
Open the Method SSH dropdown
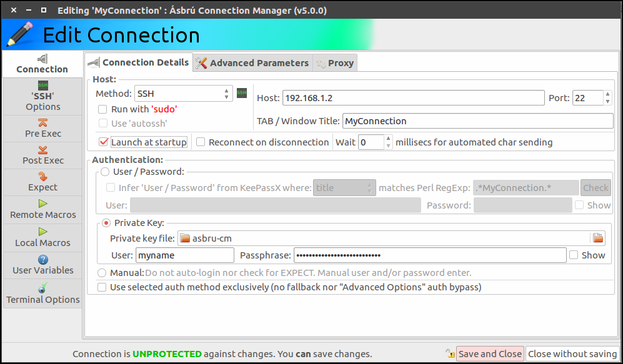pyautogui.click(x=184, y=94)
